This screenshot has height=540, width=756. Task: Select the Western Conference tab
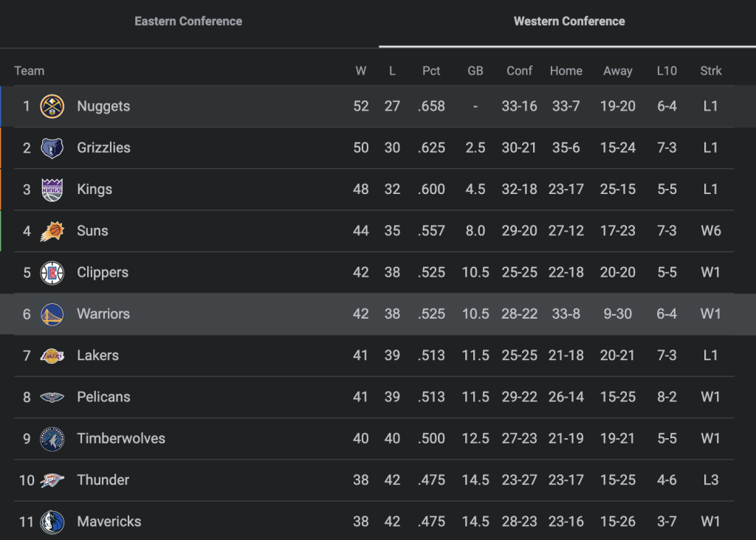pyautogui.click(x=569, y=21)
